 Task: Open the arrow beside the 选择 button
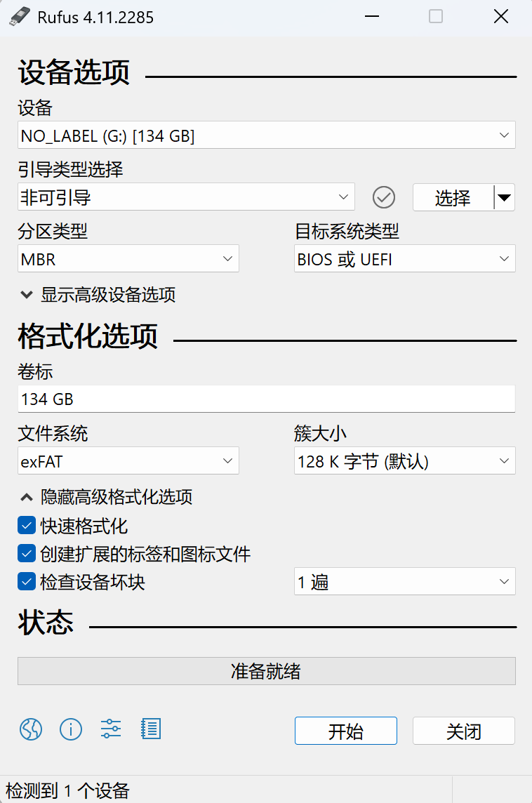tap(505, 197)
